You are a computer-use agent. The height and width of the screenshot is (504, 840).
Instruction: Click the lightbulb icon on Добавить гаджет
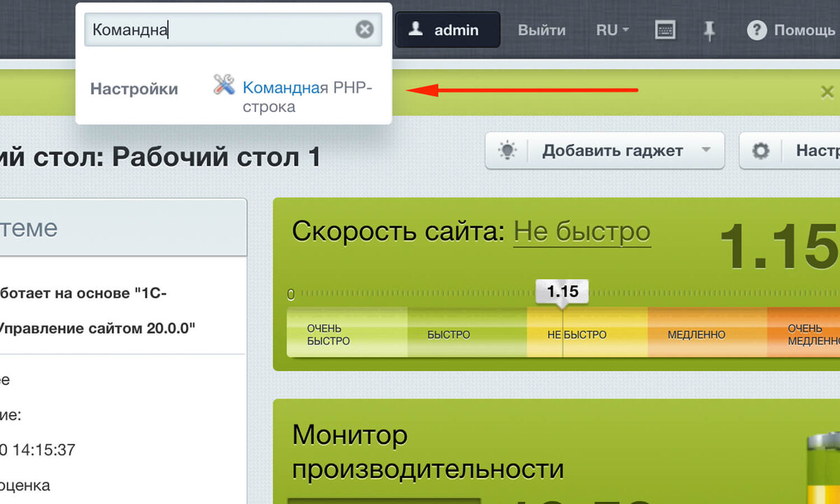[x=507, y=150]
